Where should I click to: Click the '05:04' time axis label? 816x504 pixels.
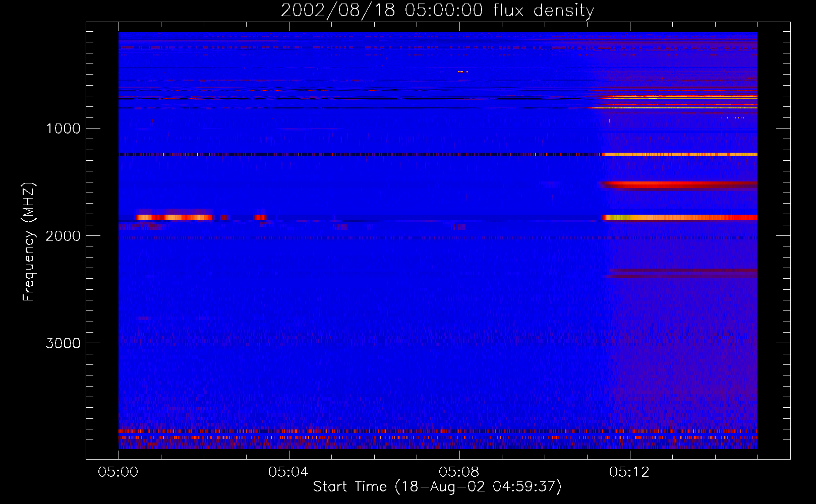(x=288, y=472)
